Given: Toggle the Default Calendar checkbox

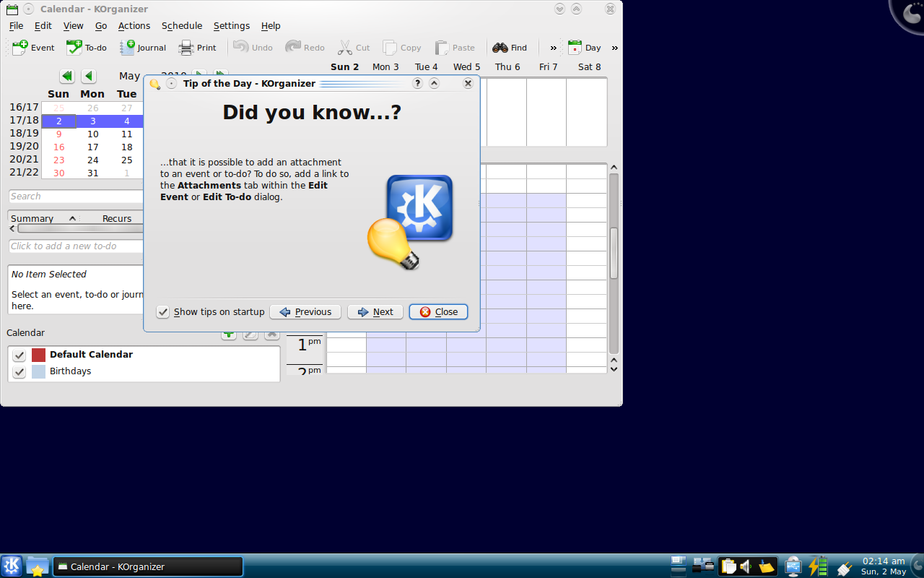Looking at the screenshot, I should (x=19, y=355).
